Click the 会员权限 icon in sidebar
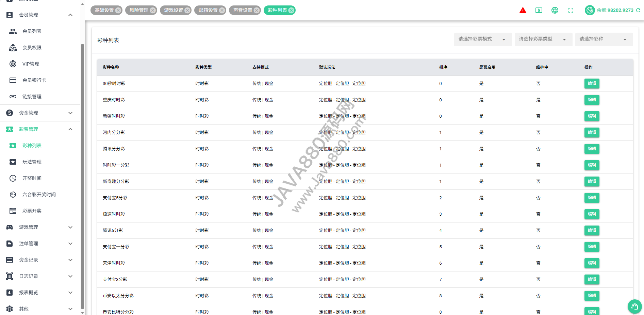644x315 pixels. 13,48
